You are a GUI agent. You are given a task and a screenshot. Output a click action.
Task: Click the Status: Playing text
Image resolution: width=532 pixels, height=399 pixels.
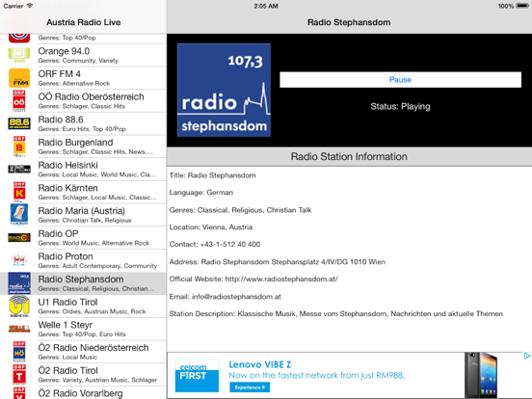click(400, 107)
